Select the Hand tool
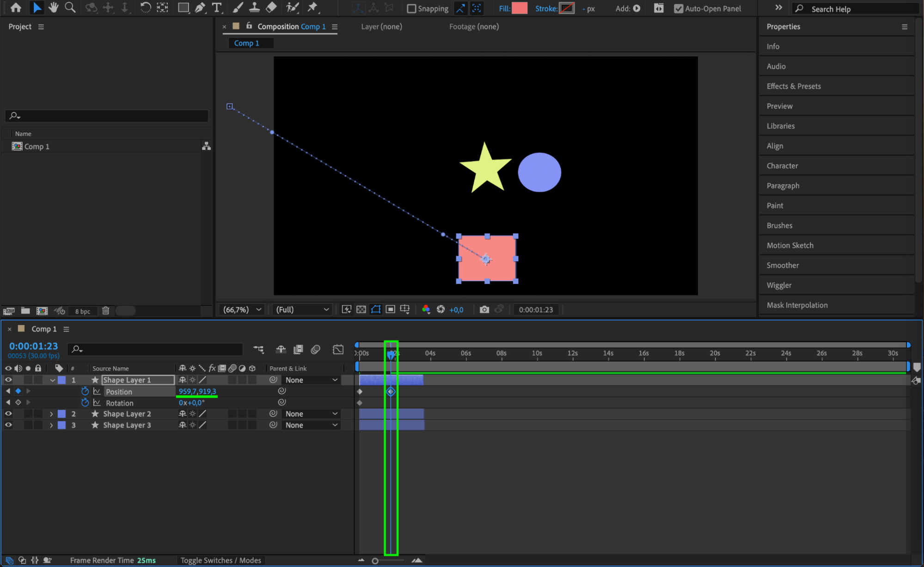The image size is (924, 567). (54, 7)
